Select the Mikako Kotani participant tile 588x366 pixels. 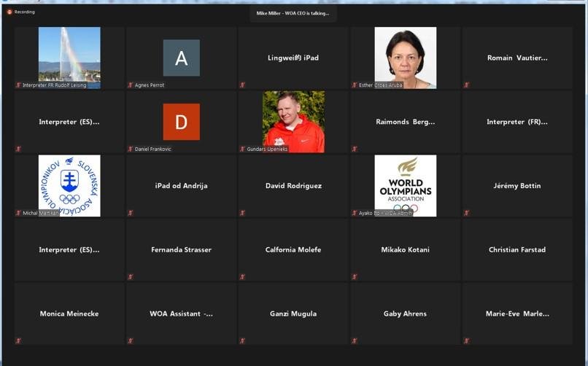tap(405, 249)
